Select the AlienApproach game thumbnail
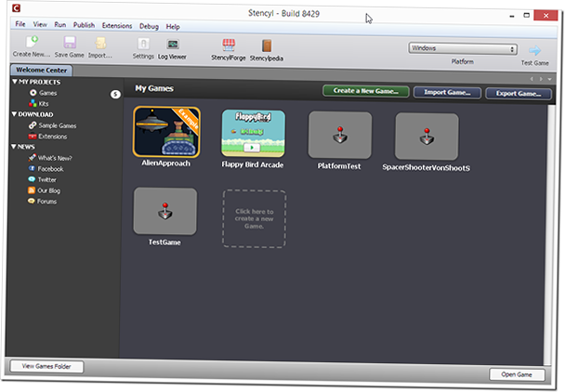Viewport: 565px width, 392px height. [x=166, y=132]
